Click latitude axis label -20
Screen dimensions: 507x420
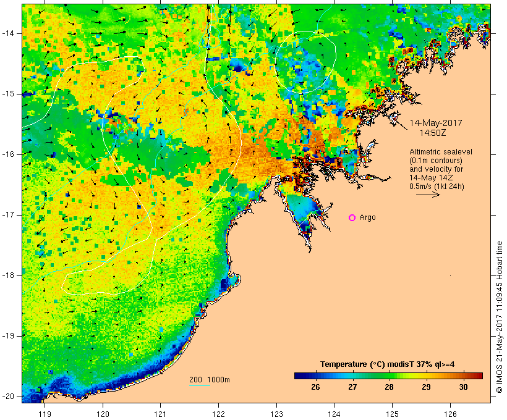coord(8,397)
